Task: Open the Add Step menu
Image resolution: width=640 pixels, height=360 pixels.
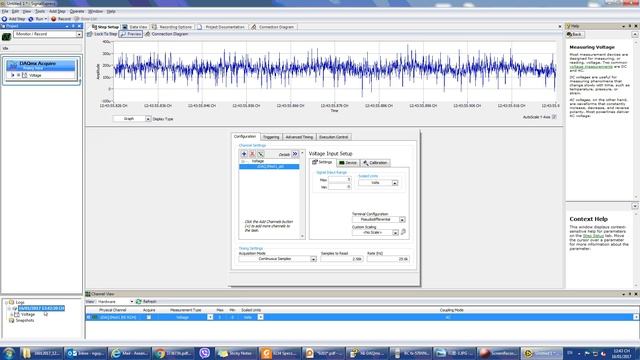Action: 57,11
